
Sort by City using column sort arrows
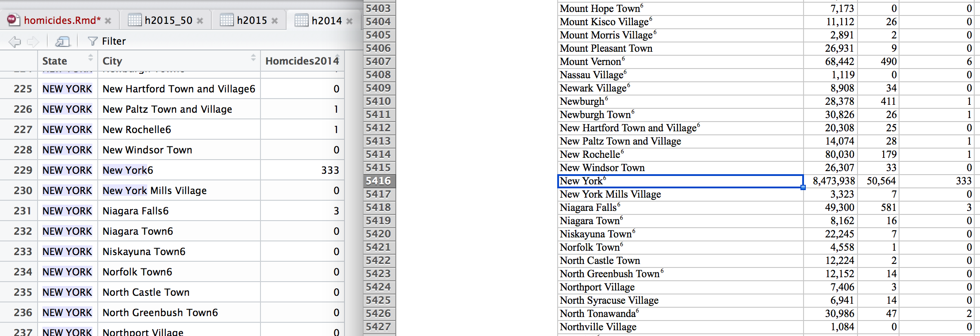(x=253, y=57)
